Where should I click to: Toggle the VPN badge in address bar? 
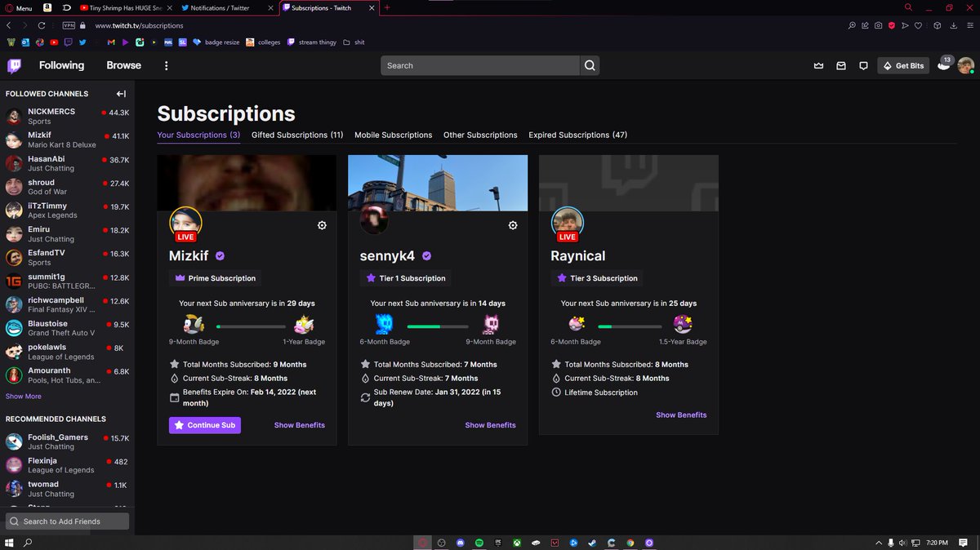coord(69,25)
